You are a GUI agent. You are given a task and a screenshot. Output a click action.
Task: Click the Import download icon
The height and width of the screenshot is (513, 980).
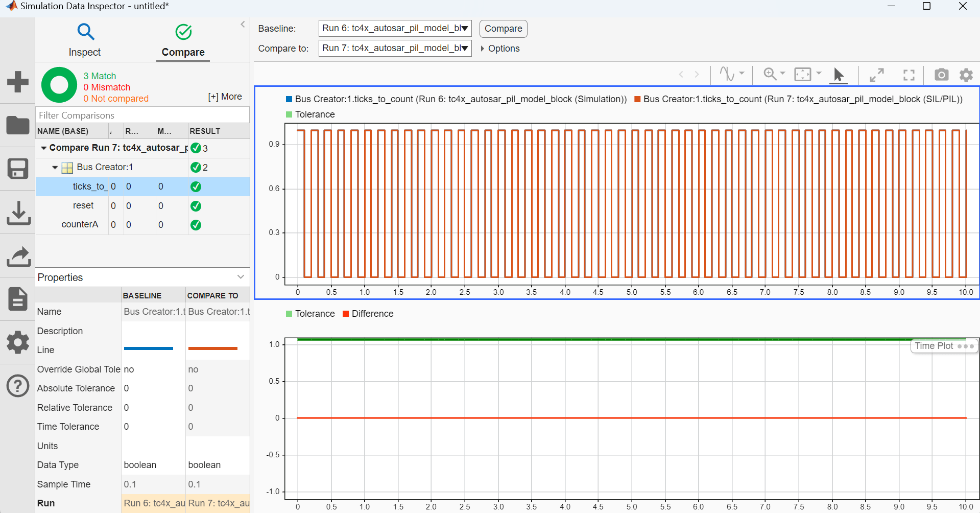(x=18, y=213)
